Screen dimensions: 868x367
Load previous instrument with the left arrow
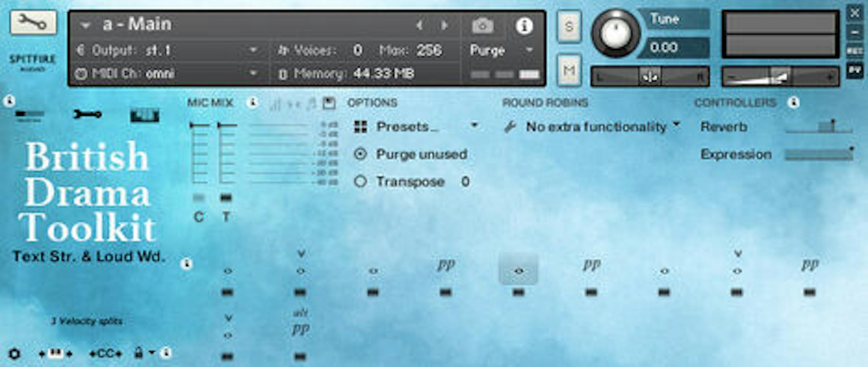point(420,25)
